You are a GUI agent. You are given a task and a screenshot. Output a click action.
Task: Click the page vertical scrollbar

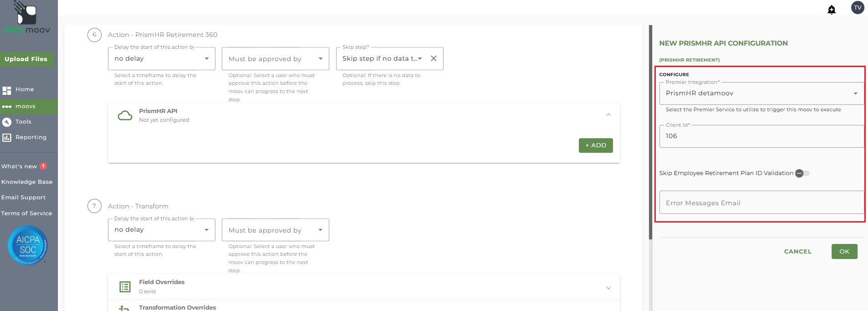pyautogui.click(x=651, y=132)
